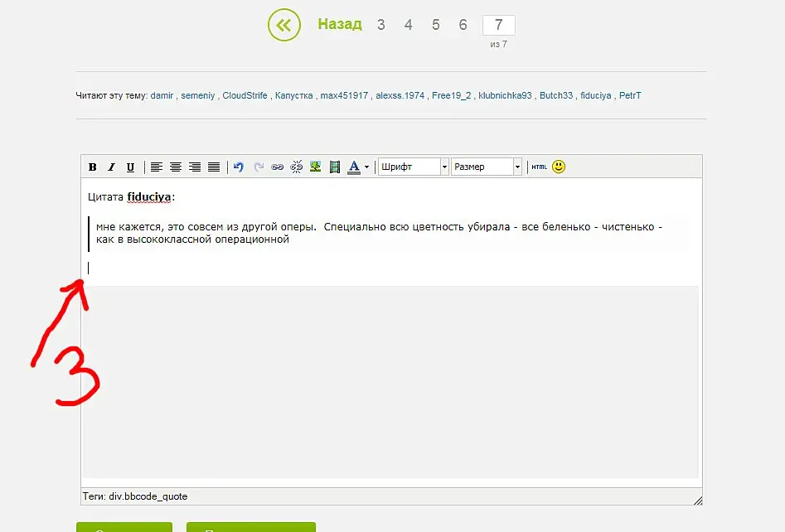Go to page 4 of the thread

click(x=409, y=25)
